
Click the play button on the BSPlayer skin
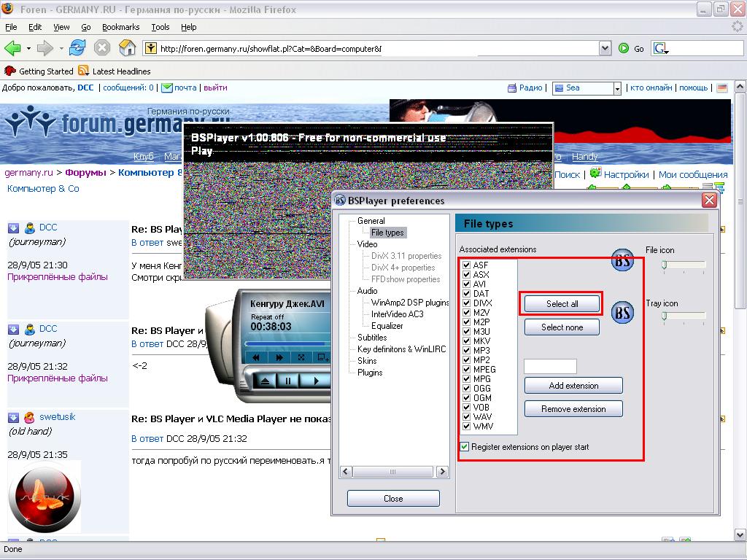click(x=315, y=381)
